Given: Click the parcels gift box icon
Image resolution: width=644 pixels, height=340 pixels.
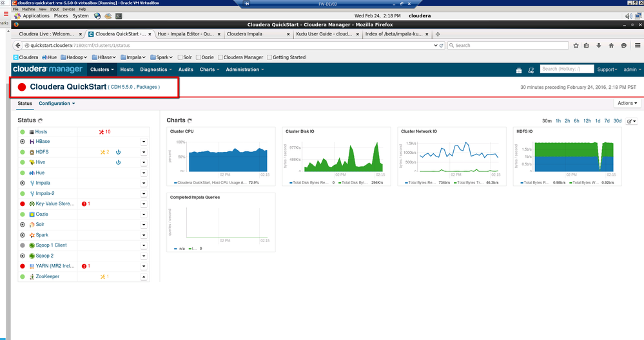Looking at the screenshot, I should [x=518, y=70].
